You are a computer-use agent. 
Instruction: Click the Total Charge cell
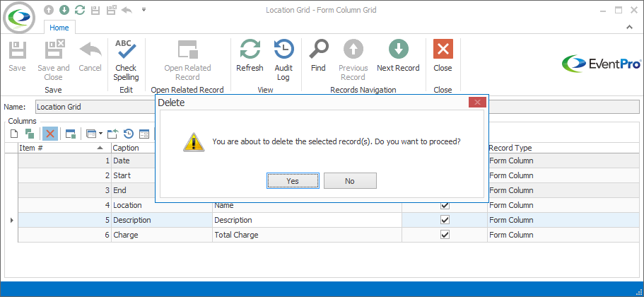pos(307,235)
